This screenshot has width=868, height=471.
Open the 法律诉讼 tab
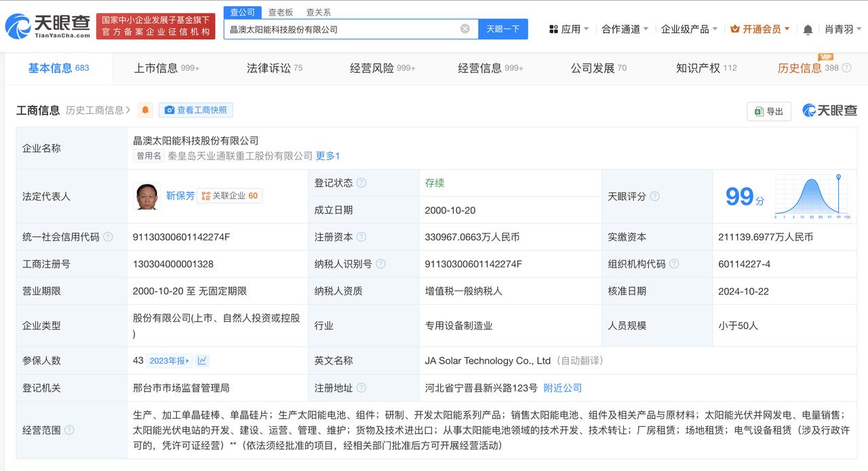point(275,68)
